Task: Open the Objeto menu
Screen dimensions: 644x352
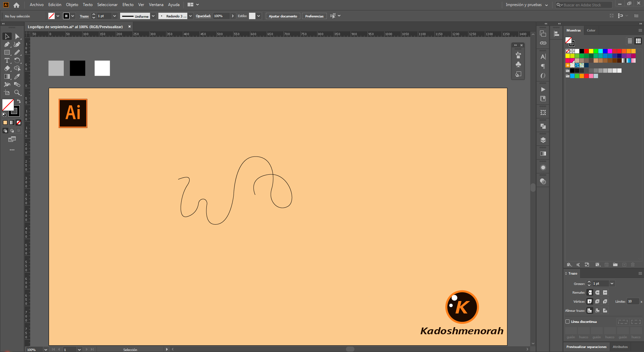Action: pyautogui.click(x=72, y=5)
